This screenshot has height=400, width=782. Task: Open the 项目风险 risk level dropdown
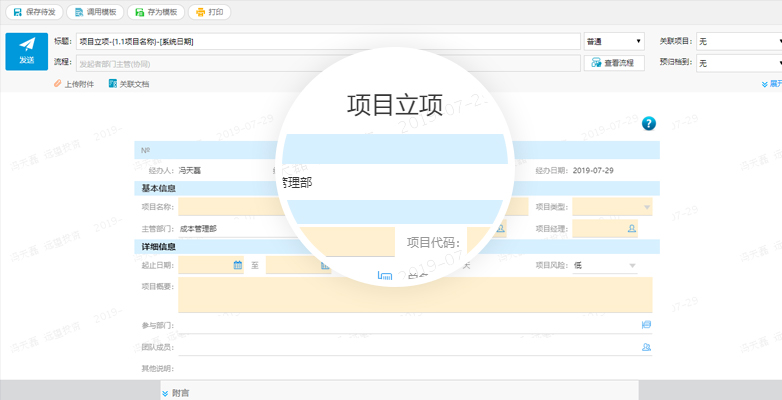[x=604, y=265]
